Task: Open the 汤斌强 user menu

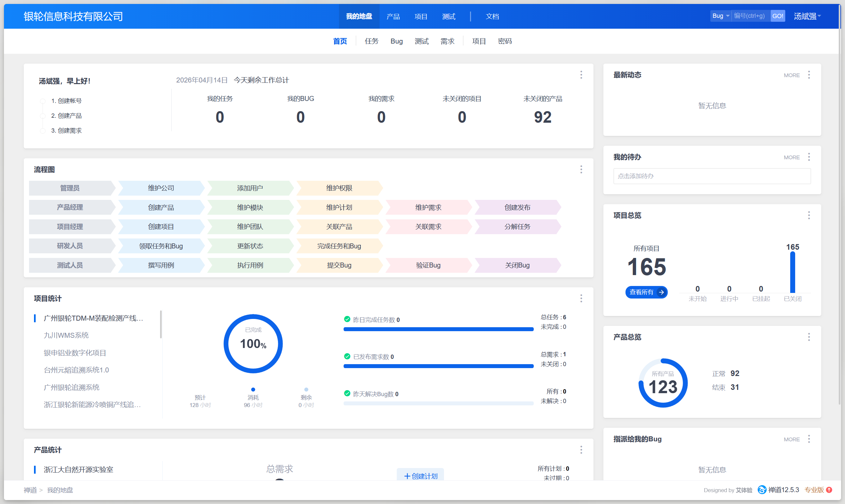Action: (x=807, y=16)
